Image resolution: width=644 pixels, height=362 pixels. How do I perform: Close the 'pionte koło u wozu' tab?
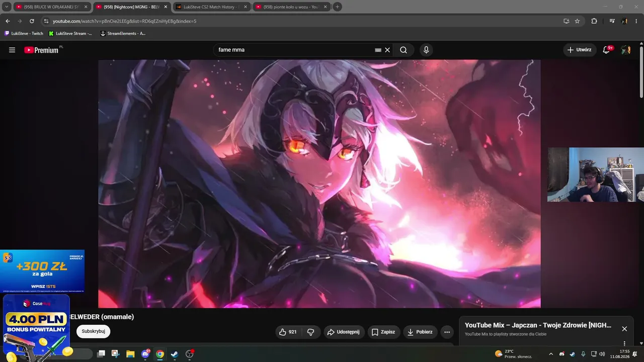[325, 7]
